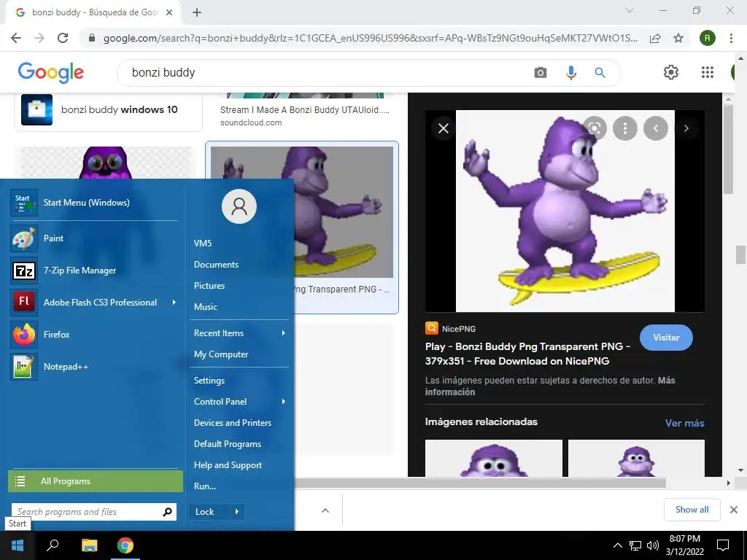Open My Computer entry
The width and height of the screenshot is (747, 560).
pos(221,354)
